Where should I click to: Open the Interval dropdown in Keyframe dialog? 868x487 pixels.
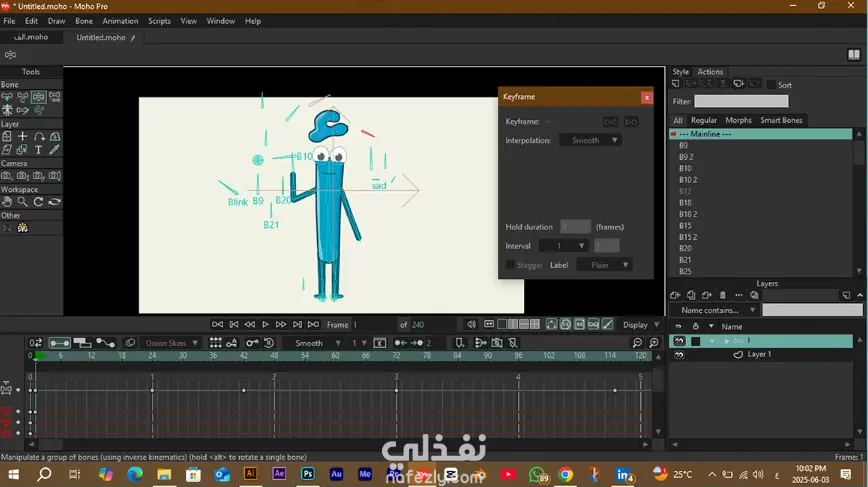563,246
